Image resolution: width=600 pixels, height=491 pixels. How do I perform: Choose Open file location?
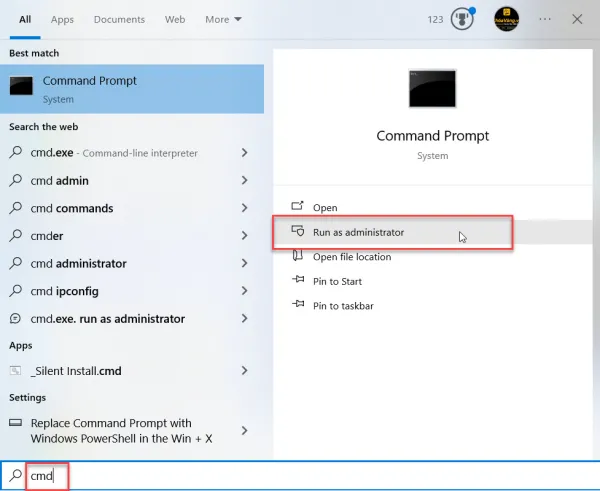[x=433, y=256]
